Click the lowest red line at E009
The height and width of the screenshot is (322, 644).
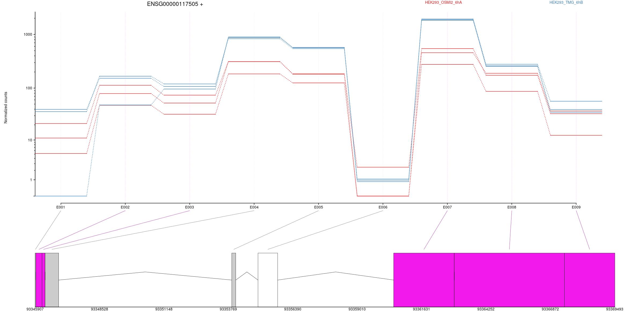(576, 135)
